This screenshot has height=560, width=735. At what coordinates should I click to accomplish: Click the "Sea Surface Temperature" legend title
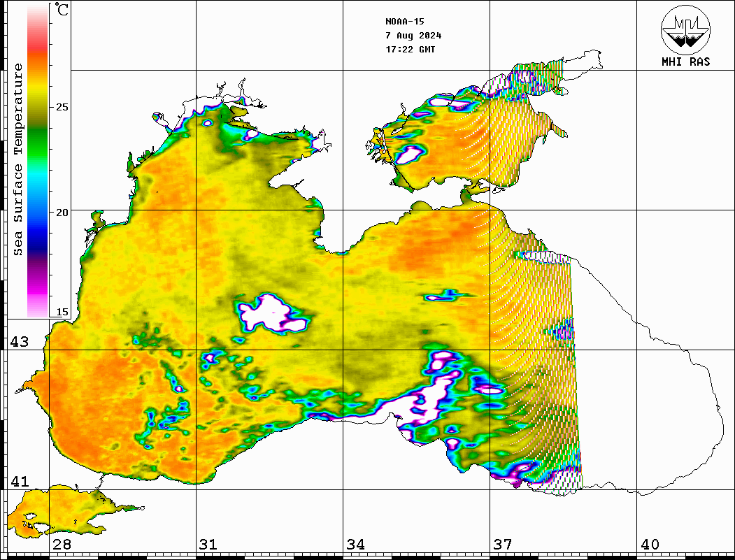(x=17, y=159)
